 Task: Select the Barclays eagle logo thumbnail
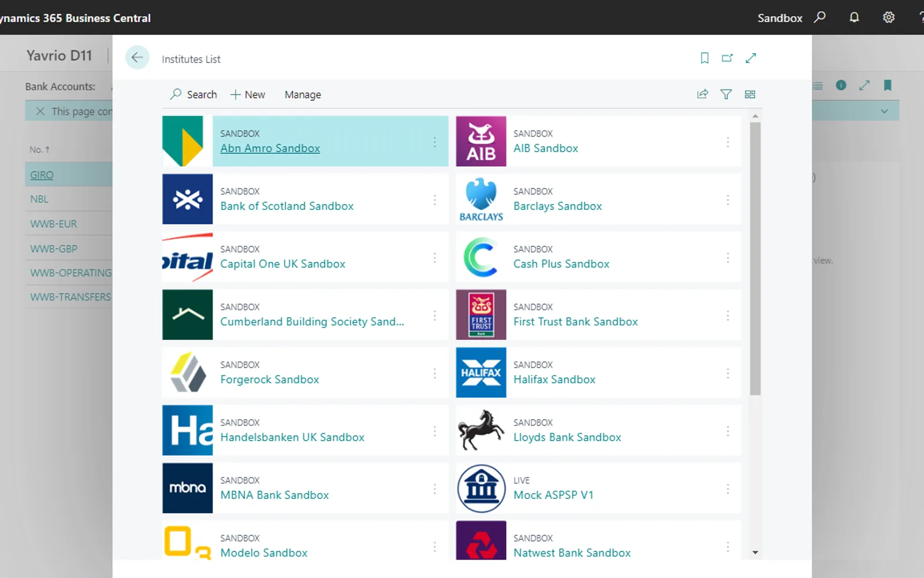pos(481,199)
